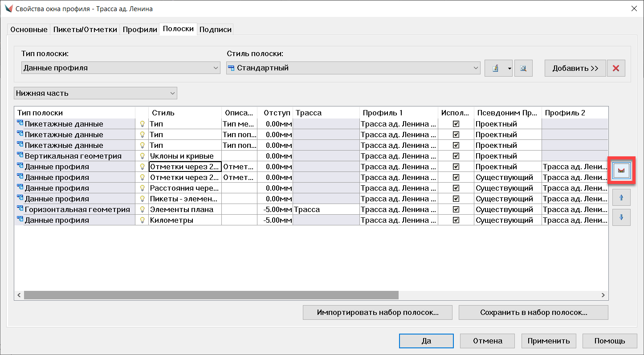
Task: Toggle lightbulb visibility for Километры band row
Action: click(142, 220)
